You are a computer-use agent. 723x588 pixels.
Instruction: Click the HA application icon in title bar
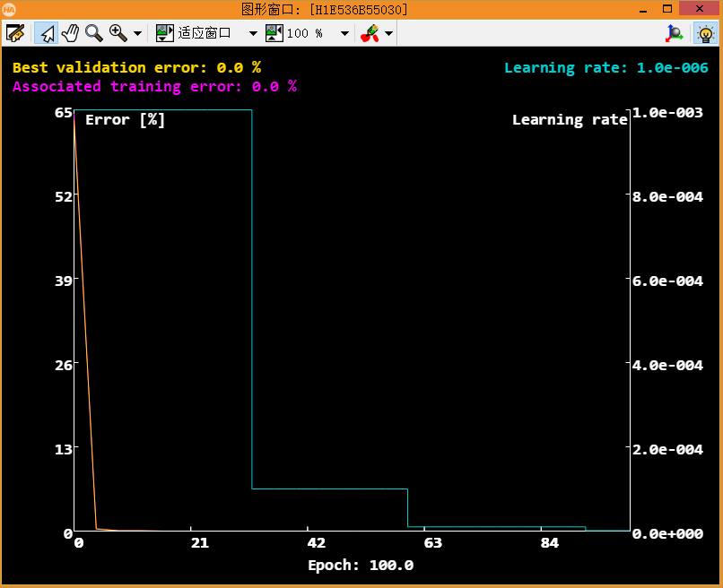[9, 9]
